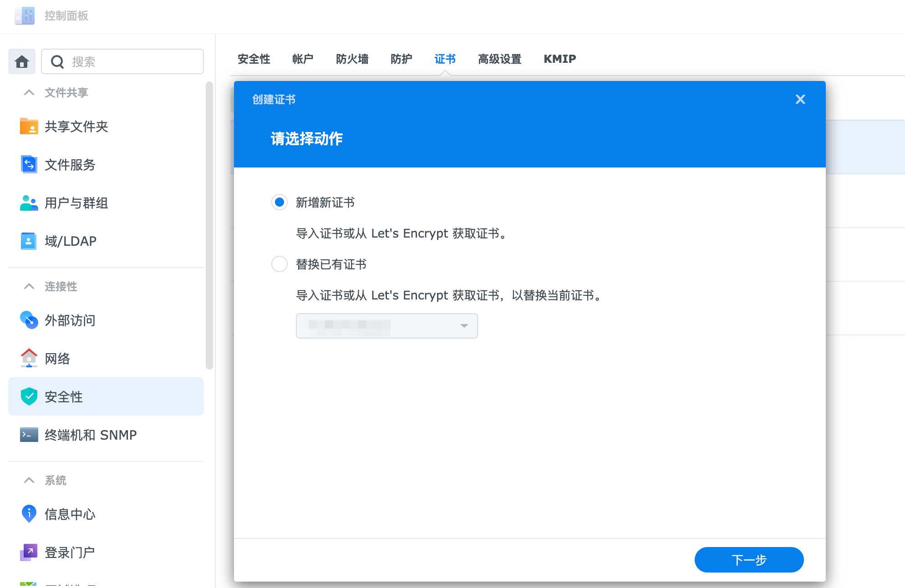
Task: Open the 共享文件夹 shared folder icon
Action: click(29, 127)
